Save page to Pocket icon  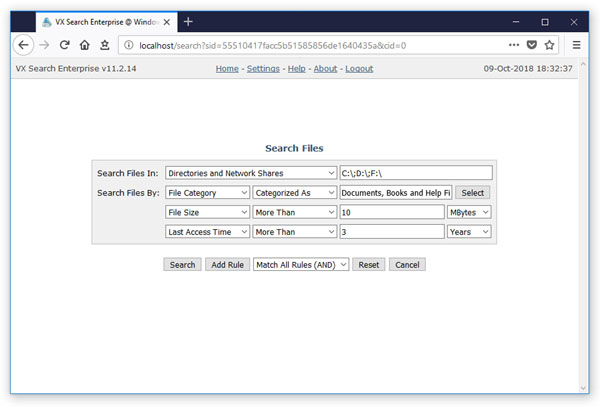532,45
